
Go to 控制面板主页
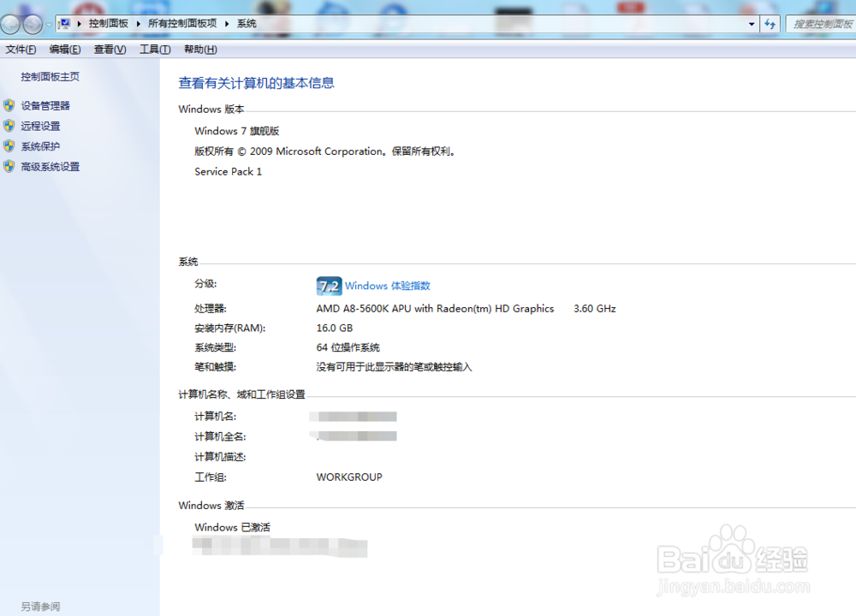[51, 77]
